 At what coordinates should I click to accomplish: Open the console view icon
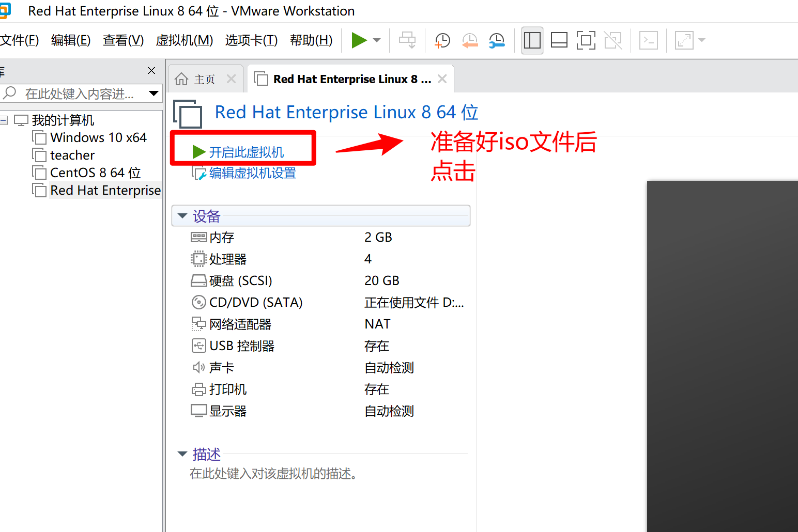click(649, 40)
